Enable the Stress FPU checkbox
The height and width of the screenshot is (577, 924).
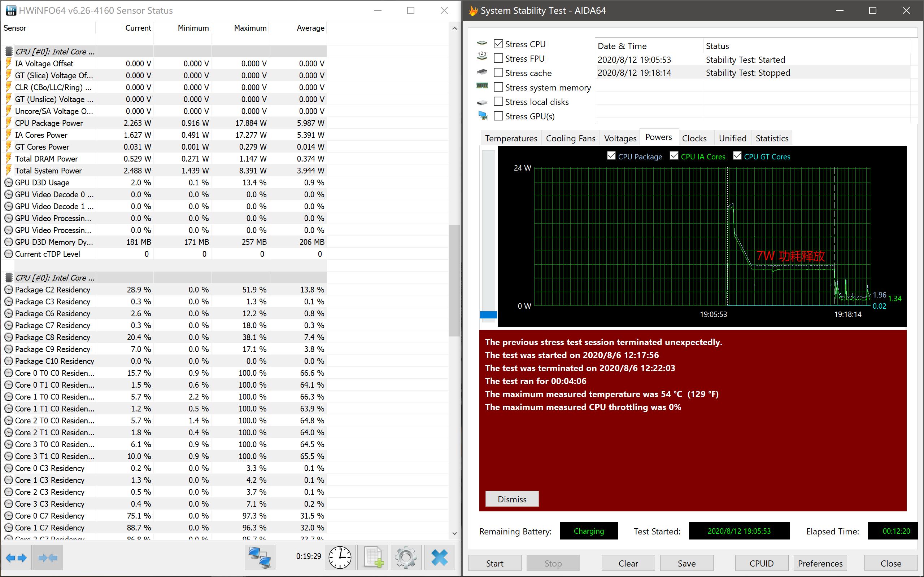tap(498, 58)
